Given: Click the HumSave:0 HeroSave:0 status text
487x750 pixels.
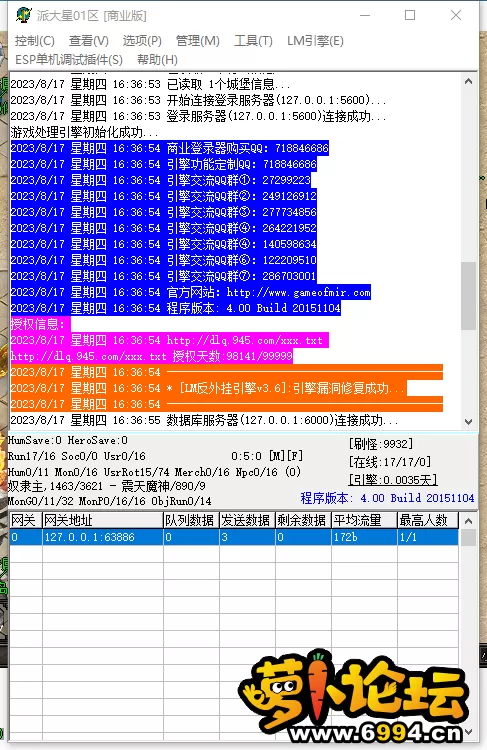Looking at the screenshot, I should (68, 440).
